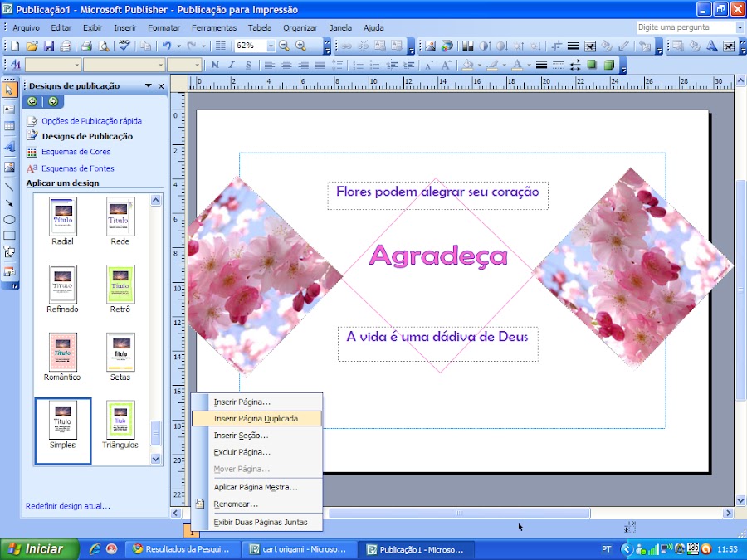Select the oval shape tool

tap(9, 220)
